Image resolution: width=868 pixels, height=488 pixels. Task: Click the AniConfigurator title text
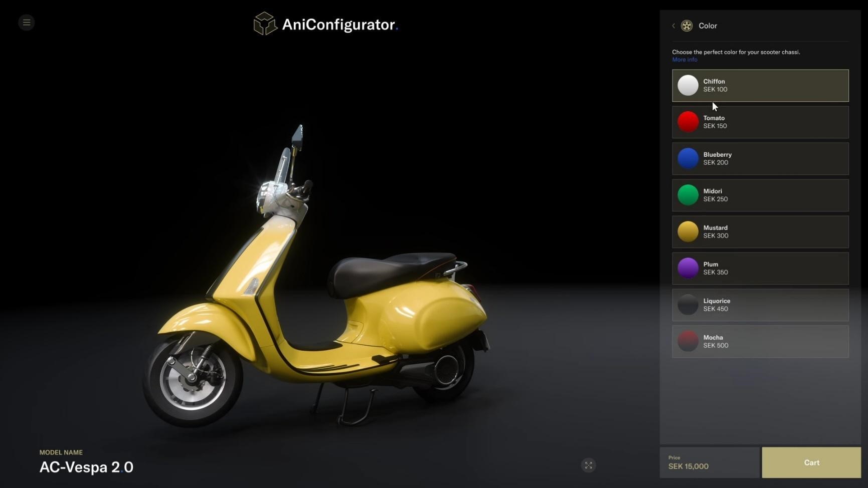point(340,25)
